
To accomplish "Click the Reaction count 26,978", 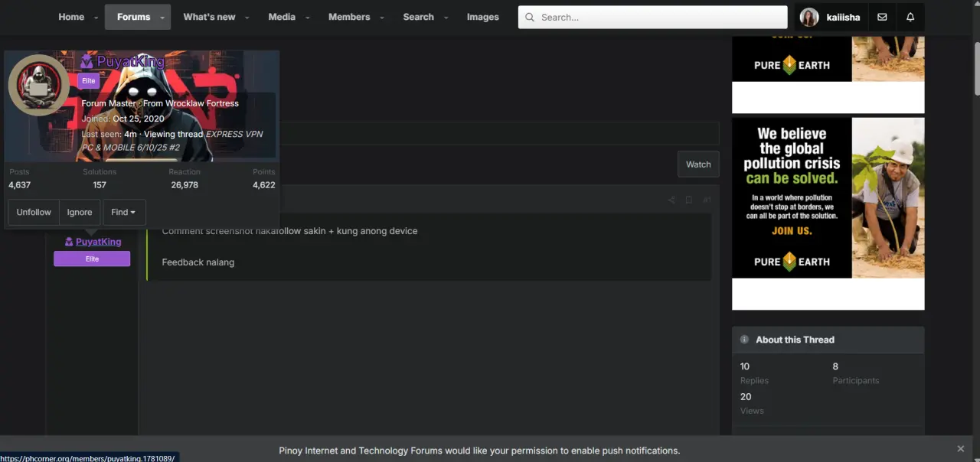I will (x=185, y=185).
